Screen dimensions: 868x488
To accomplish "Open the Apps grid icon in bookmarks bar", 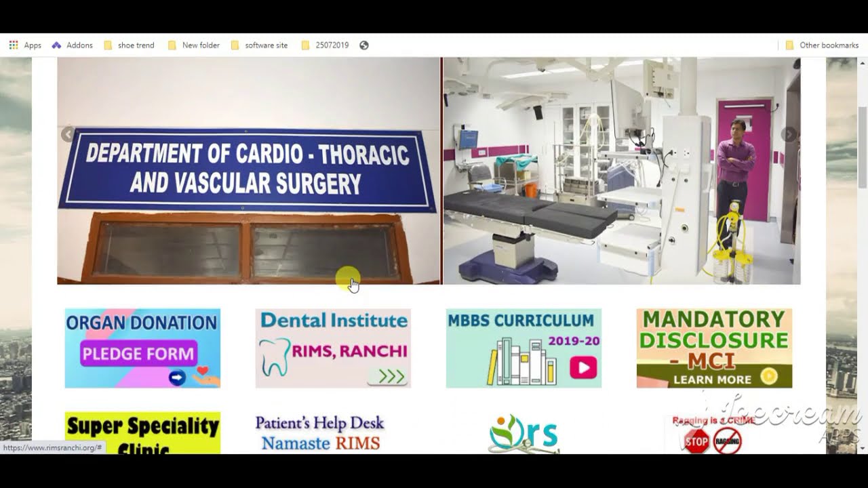I will [14, 45].
